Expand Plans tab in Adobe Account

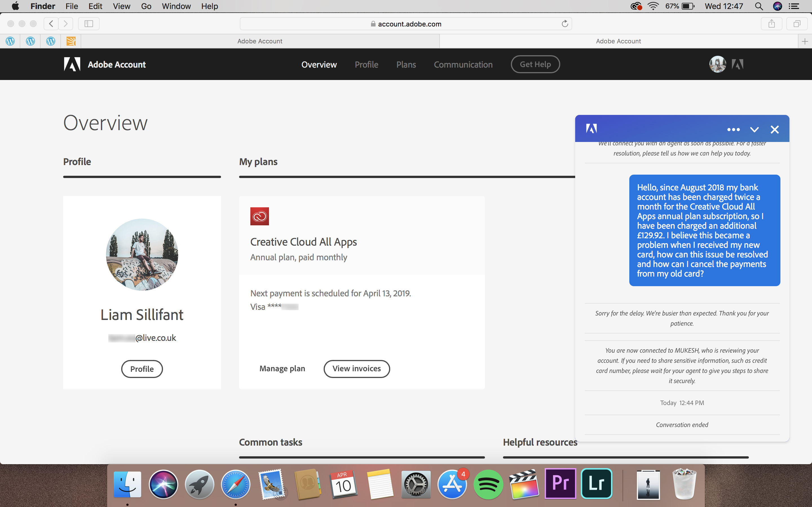[406, 64]
